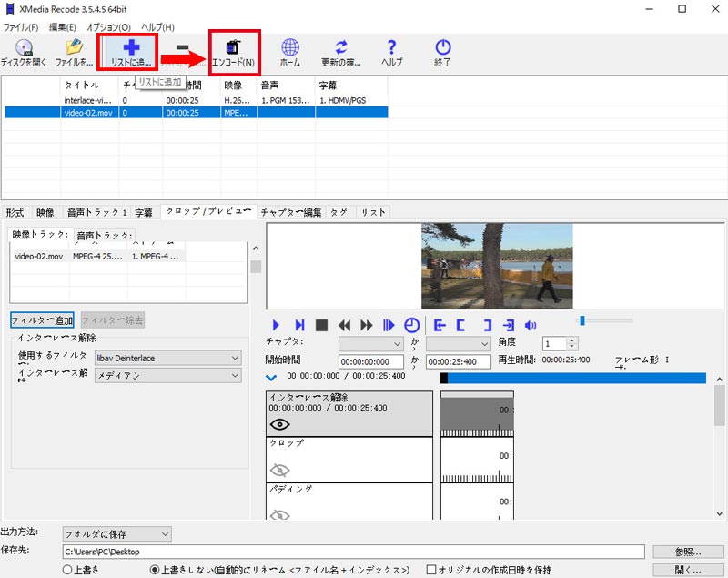Viewport: 728px width, 578px height.
Task: Switch to the タグ tab
Action: coord(339,213)
